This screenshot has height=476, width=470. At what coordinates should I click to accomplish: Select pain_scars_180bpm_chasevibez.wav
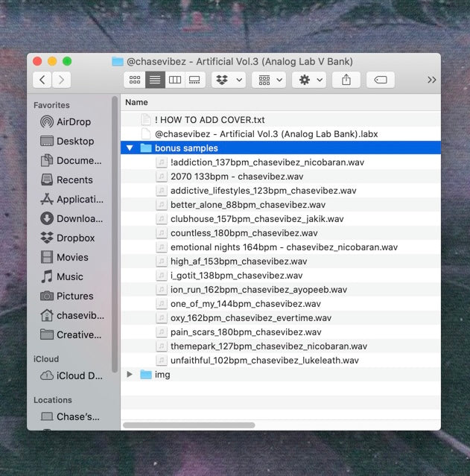[x=281, y=332]
